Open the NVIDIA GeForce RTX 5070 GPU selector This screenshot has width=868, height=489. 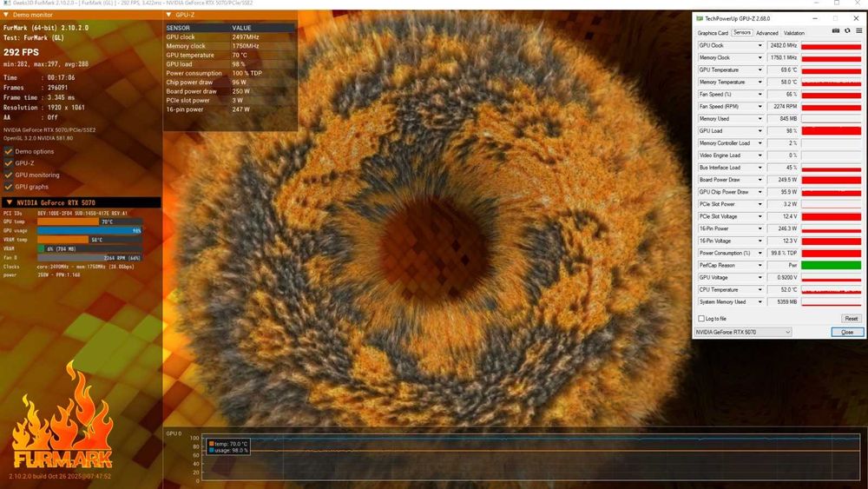(743, 332)
